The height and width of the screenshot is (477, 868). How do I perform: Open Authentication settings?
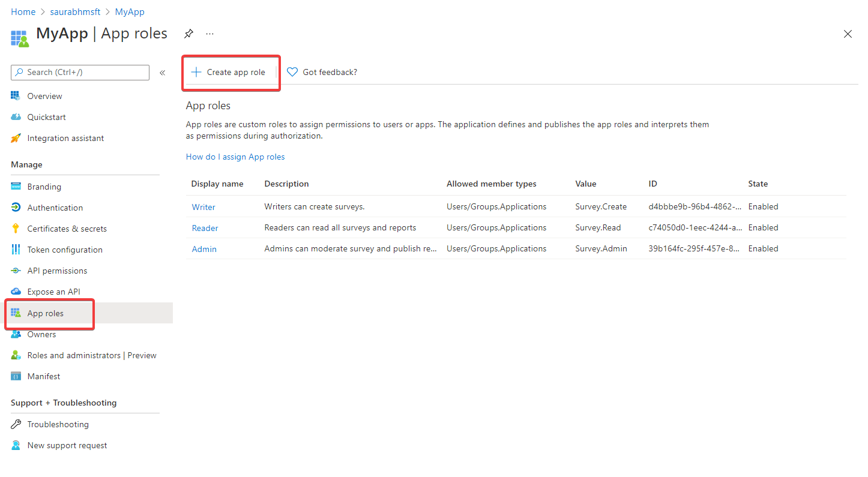(54, 207)
